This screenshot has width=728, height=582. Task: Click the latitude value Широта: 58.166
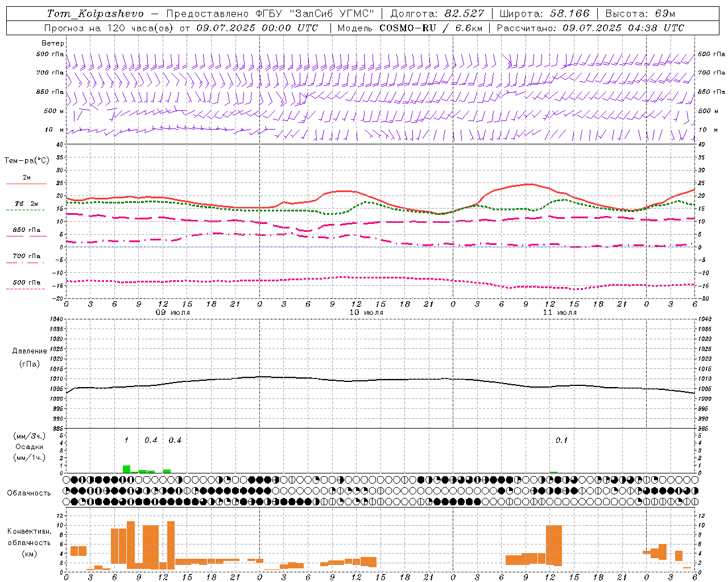[545, 14]
